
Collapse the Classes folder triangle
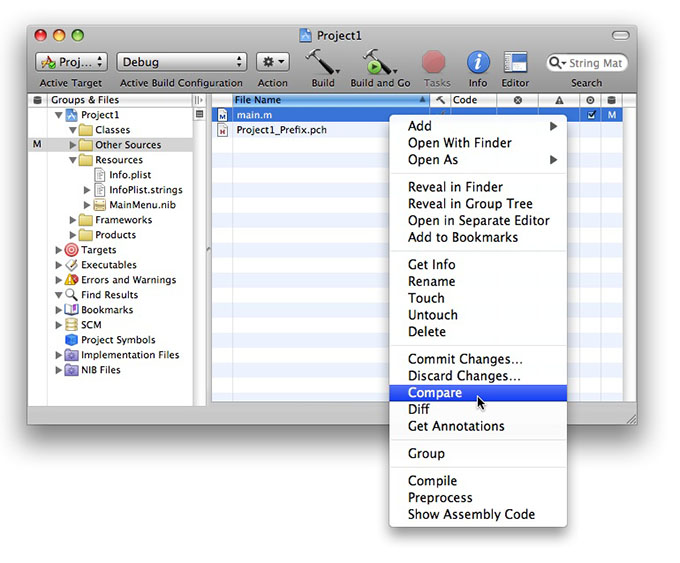(x=73, y=130)
